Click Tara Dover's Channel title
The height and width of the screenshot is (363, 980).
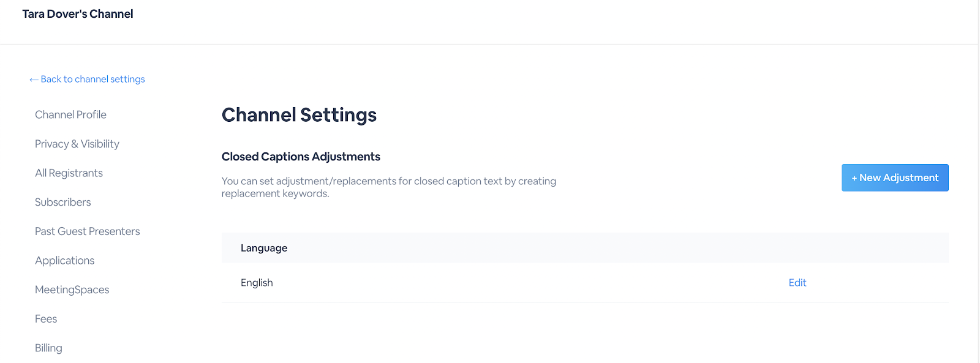pos(78,14)
